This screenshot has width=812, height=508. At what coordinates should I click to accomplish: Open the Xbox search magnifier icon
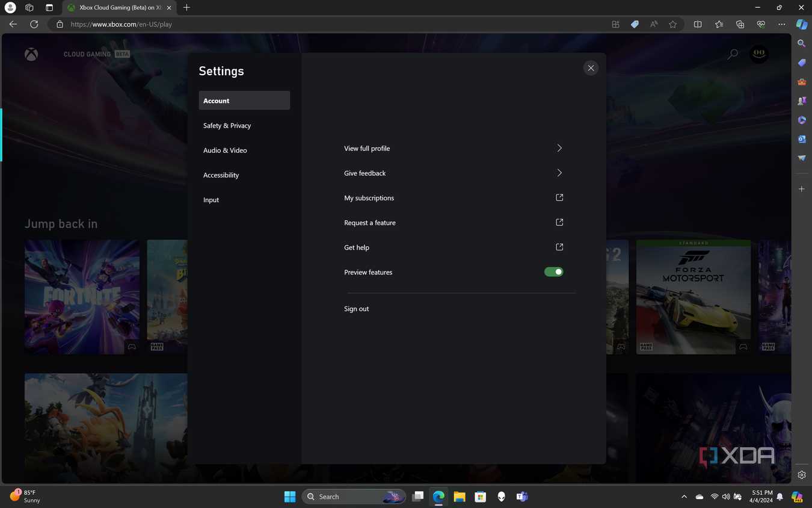[x=733, y=54]
